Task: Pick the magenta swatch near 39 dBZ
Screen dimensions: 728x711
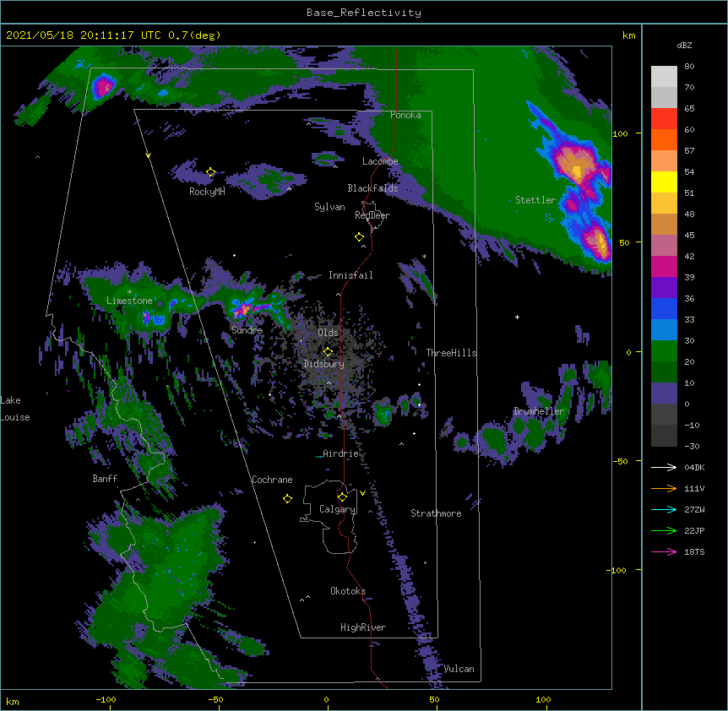Action: pos(664,266)
